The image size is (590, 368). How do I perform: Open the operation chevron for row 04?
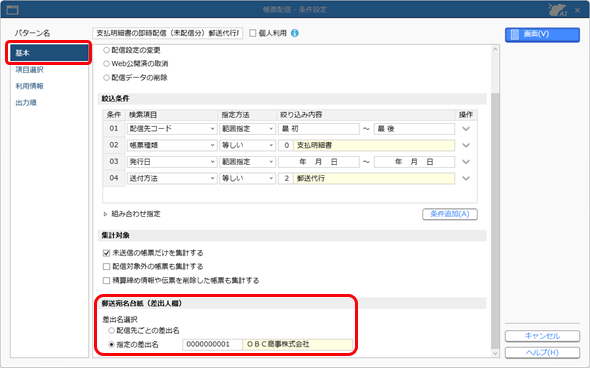pos(466,178)
